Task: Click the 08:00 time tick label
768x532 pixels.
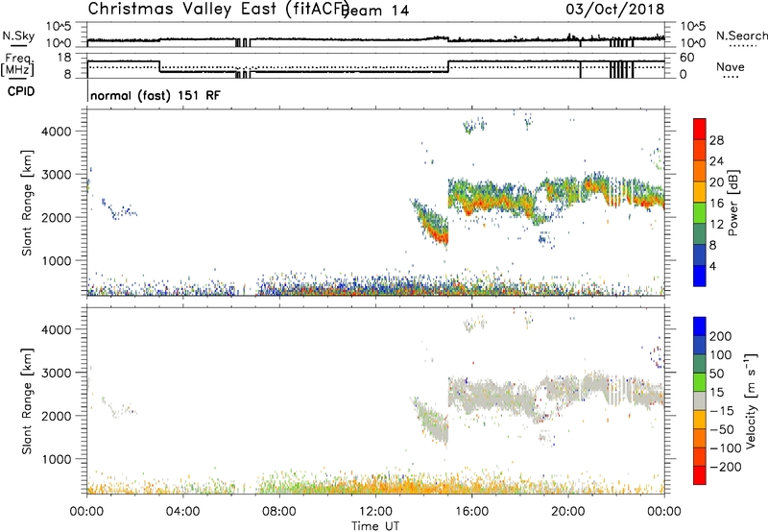Action: click(x=279, y=512)
